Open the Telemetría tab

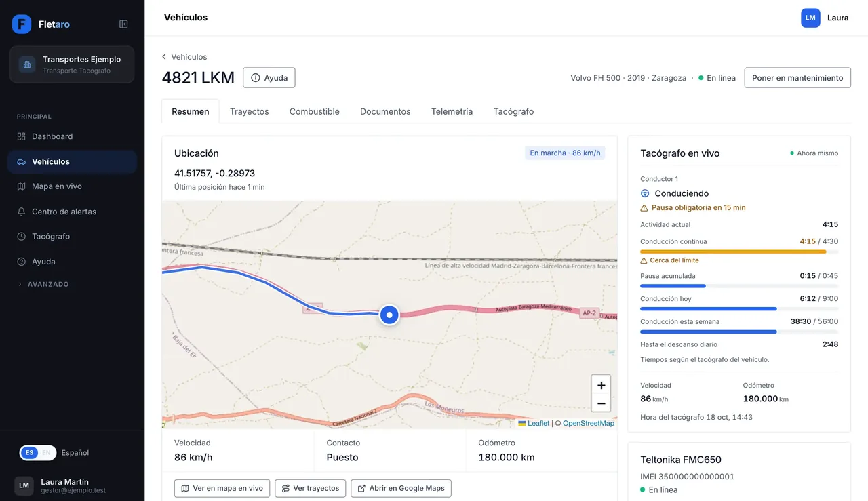[452, 111]
